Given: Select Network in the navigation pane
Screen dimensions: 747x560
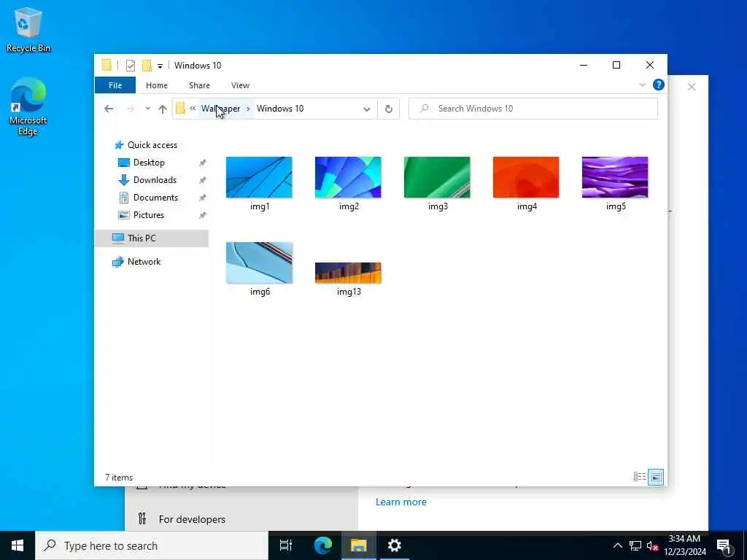Looking at the screenshot, I should pos(144,262).
